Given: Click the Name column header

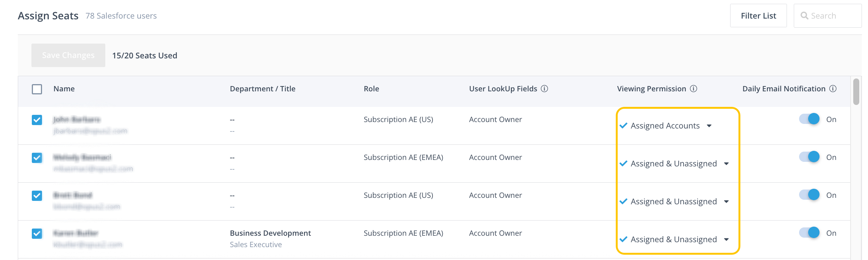Looking at the screenshot, I should coord(64,89).
